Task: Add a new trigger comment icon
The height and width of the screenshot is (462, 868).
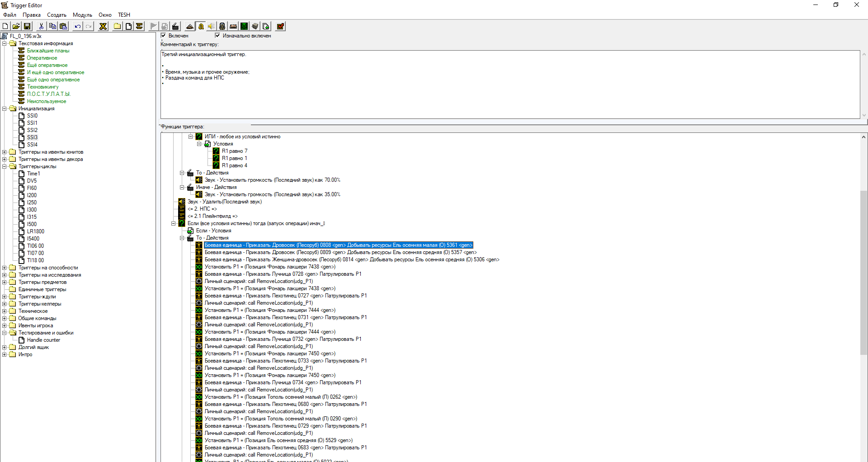Action: 139,26
